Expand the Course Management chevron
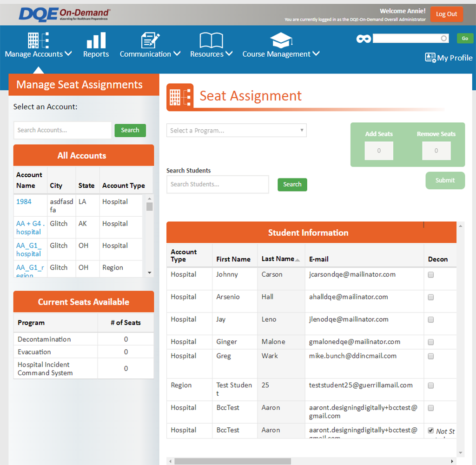This screenshot has width=476, height=465. (x=316, y=54)
